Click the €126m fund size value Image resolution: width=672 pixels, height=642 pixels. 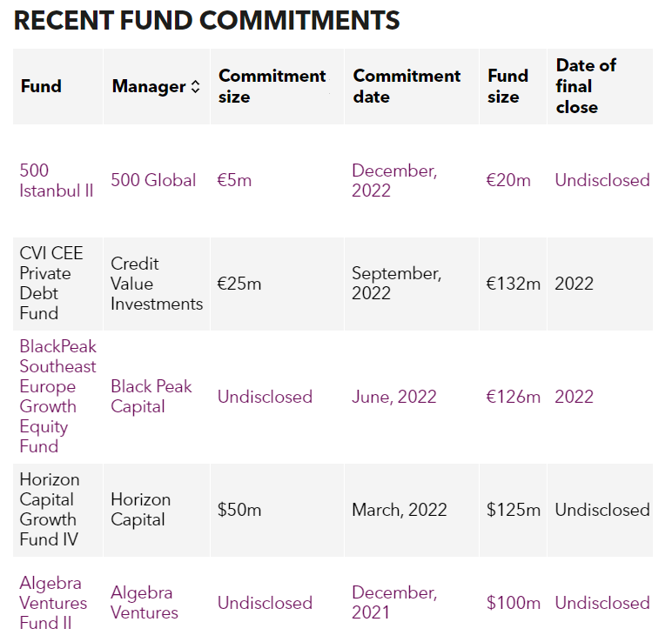[513, 397]
